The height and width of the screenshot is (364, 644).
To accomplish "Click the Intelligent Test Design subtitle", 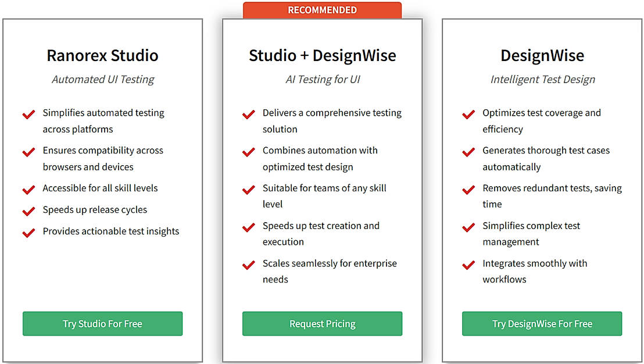I will [x=542, y=80].
